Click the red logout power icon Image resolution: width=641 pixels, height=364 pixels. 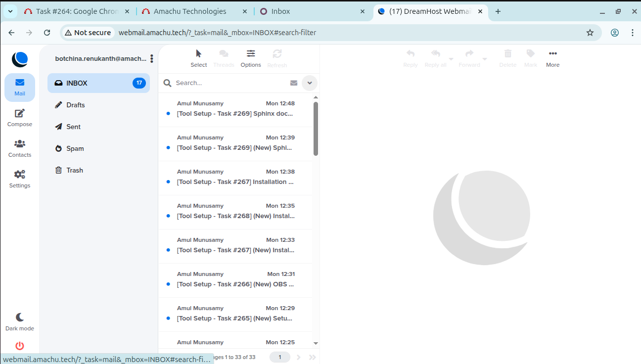[x=20, y=346]
